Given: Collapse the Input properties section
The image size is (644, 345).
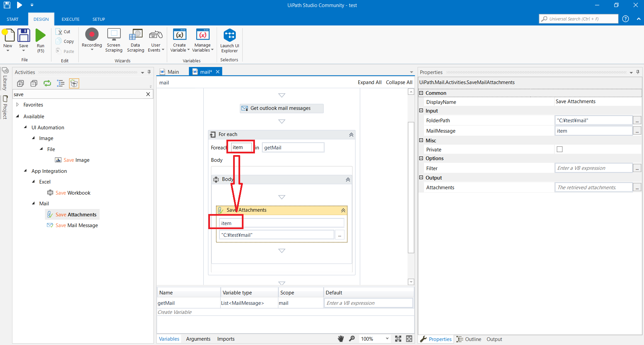Looking at the screenshot, I should [x=421, y=111].
